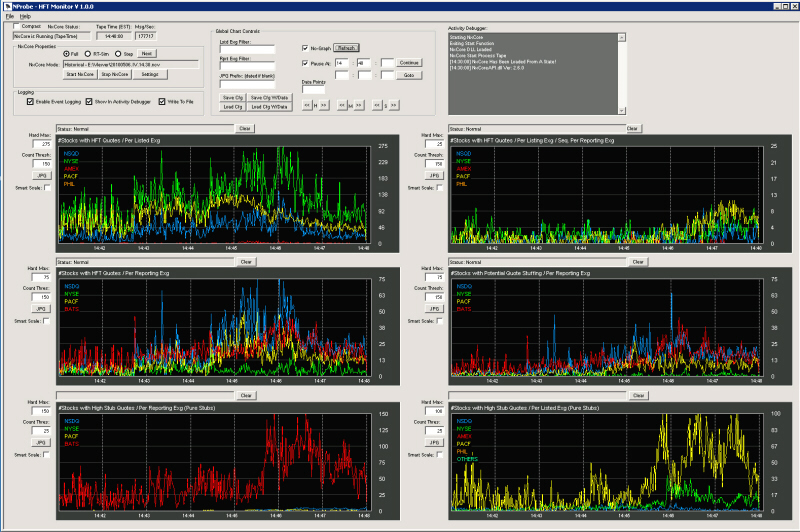
Task: Focus the Data Points input field
Action: [x=313, y=89]
